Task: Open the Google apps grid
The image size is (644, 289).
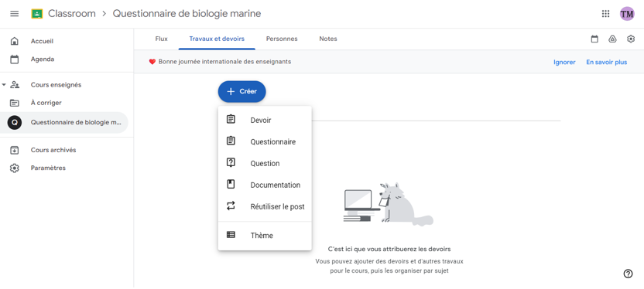Action: pos(605,14)
